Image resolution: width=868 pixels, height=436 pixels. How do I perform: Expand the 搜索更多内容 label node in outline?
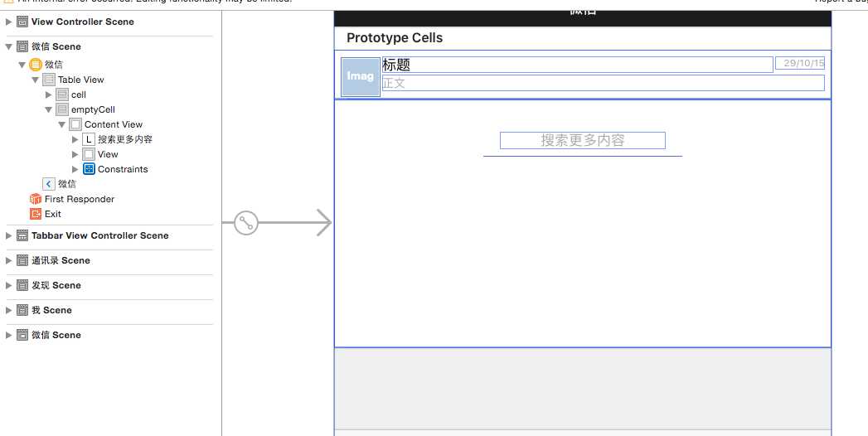coord(75,139)
